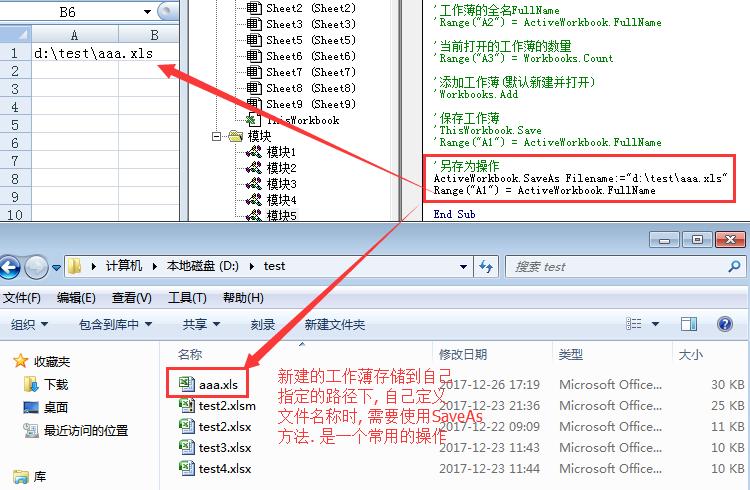Click the End Sub code line
750x490 pixels.
454,214
